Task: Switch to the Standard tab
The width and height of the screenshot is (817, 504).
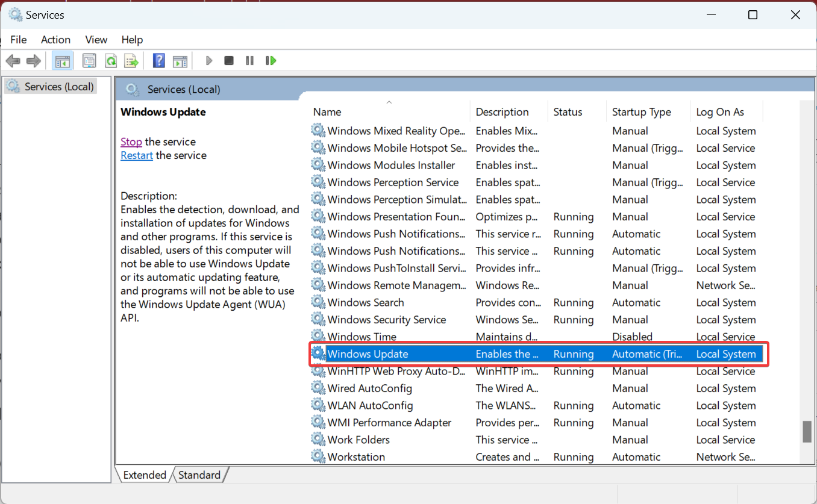Action: pyautogui.click(x=199, y=475)
